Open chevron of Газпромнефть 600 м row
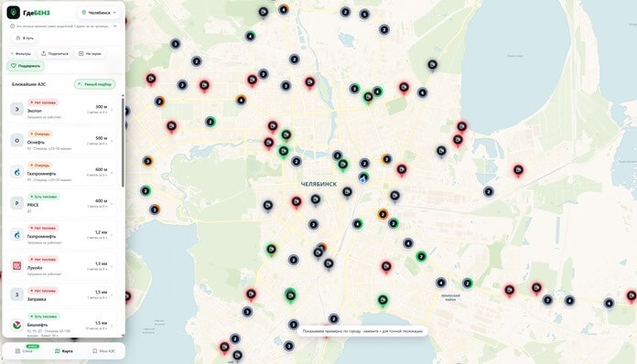Image resolution: width=637 pixels, height=364 pixels. coord(113,172)
